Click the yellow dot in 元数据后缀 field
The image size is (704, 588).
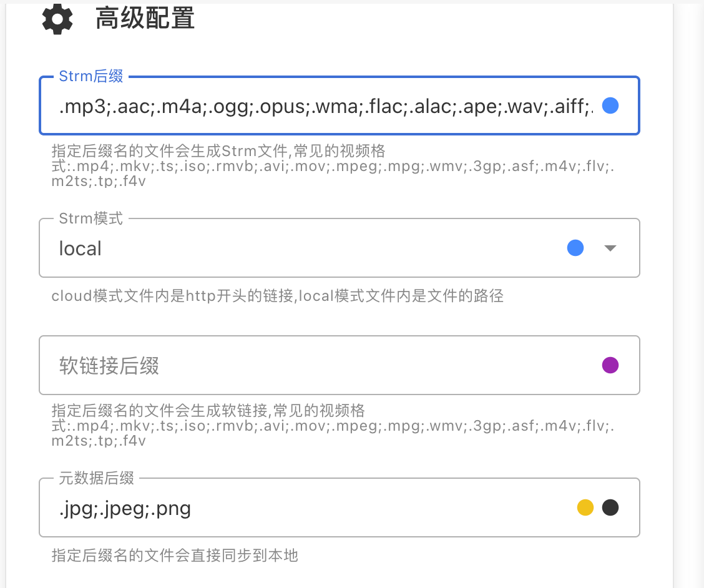(585, 508)
